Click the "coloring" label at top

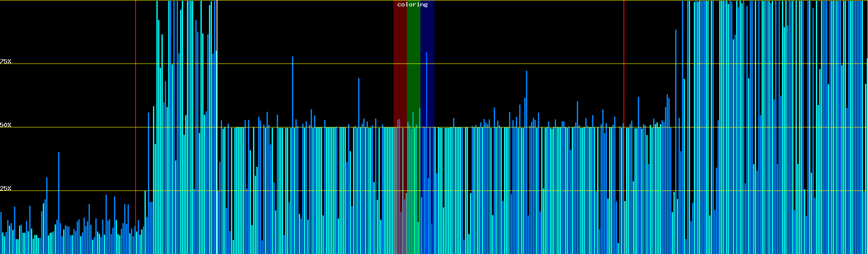click(412, 5)
